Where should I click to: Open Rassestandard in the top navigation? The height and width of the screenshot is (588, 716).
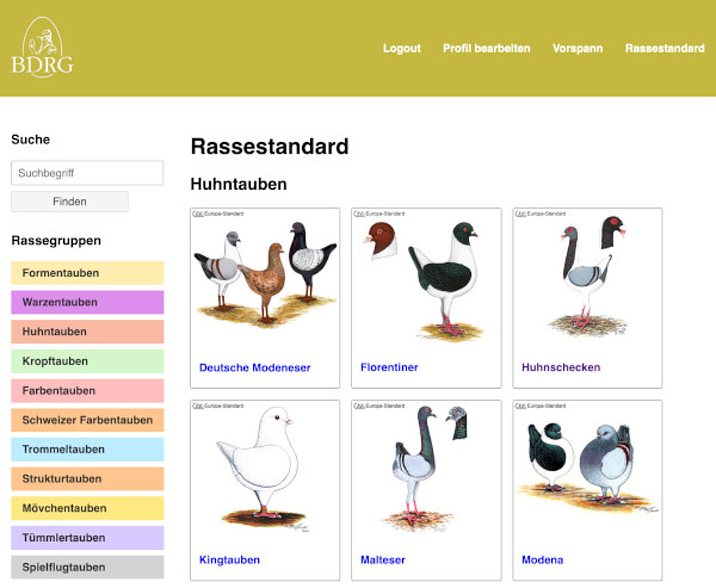tap(665, 49)
